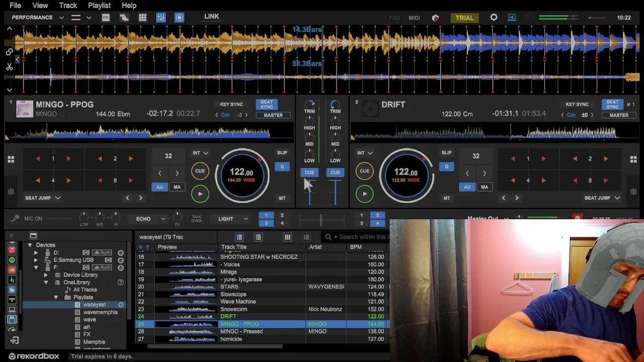Select the Spotify icon in sidebar
The width and height of the screenshot is (644, 362).
tap(12, 260)
